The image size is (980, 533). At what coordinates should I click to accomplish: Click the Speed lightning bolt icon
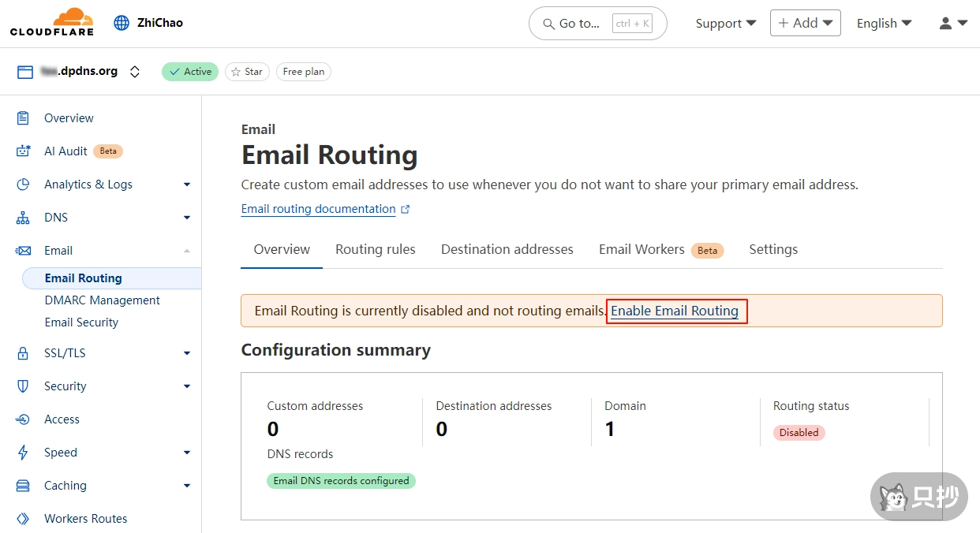tap(23, 453)
